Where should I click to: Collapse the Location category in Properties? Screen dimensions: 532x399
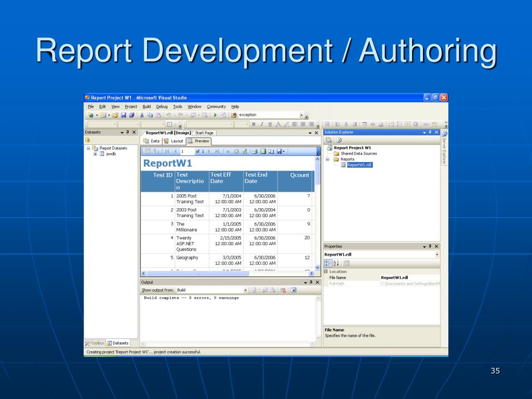pyautogui.click(x=326, y=272)
